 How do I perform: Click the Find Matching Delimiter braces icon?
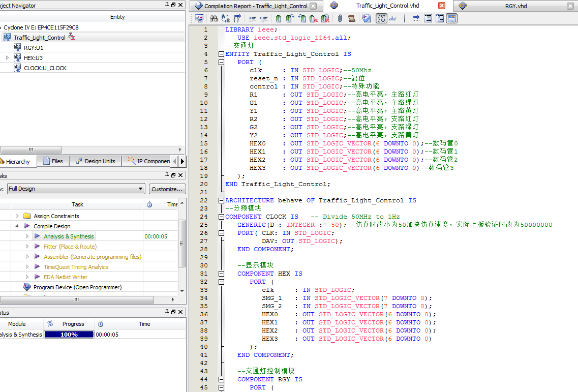pyautogui.click(x=237, y=19)
